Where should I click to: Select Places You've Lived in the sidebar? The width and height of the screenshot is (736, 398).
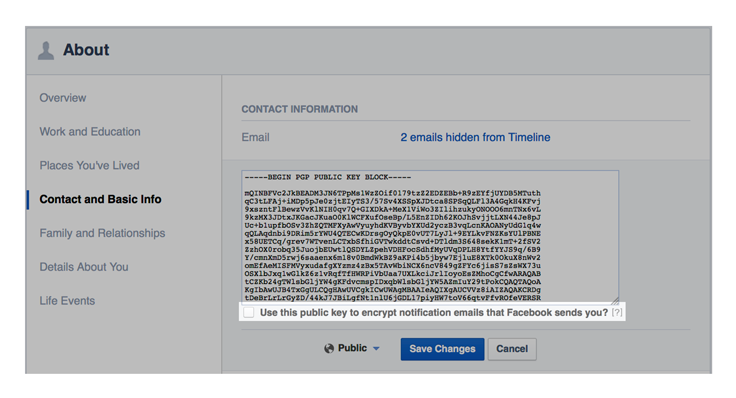[89, 165]
